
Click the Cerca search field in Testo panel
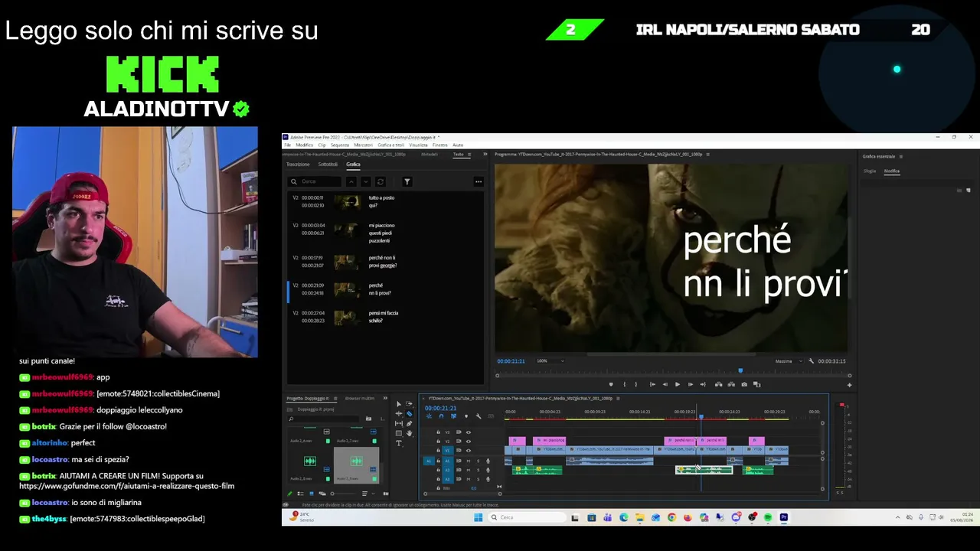click(x=315, y=181)
